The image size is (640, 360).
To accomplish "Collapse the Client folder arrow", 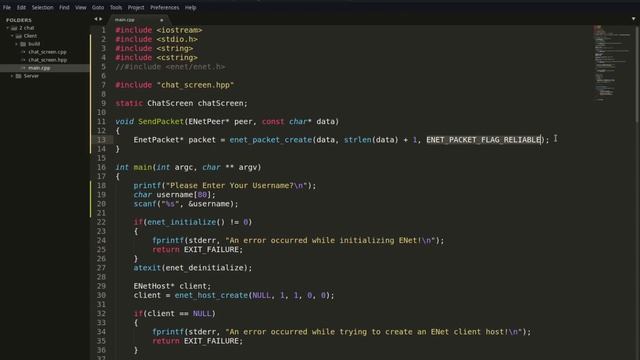I will coord(12,36).
